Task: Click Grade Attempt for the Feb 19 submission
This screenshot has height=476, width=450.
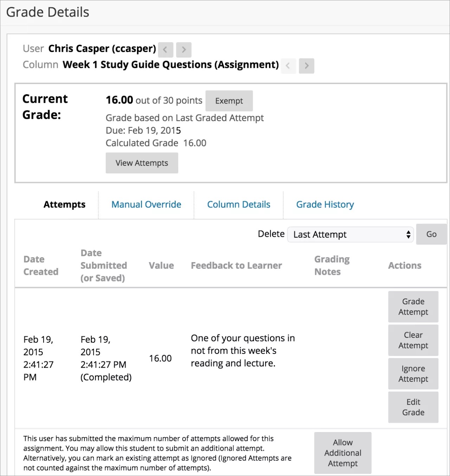Action: (413, 306)
